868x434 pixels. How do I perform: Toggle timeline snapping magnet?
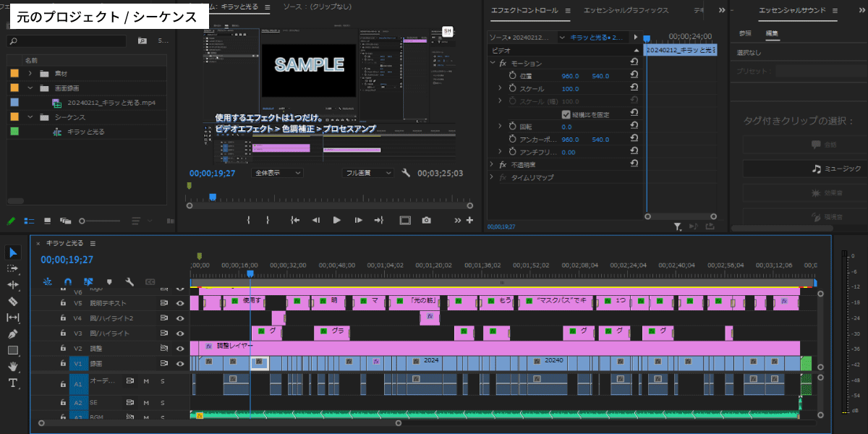[68, 281]
